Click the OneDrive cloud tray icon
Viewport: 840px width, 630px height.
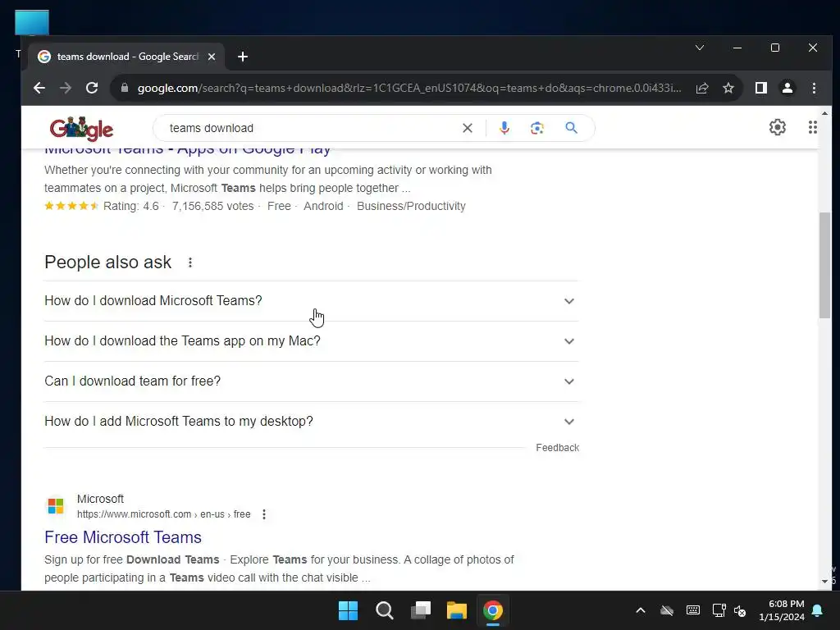pos(666,610)
